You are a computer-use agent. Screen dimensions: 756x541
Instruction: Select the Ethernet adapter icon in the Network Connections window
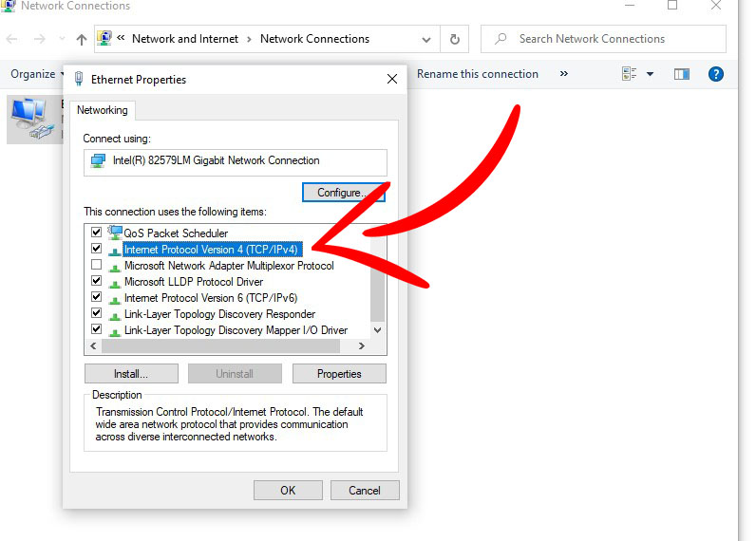(32, 119)
